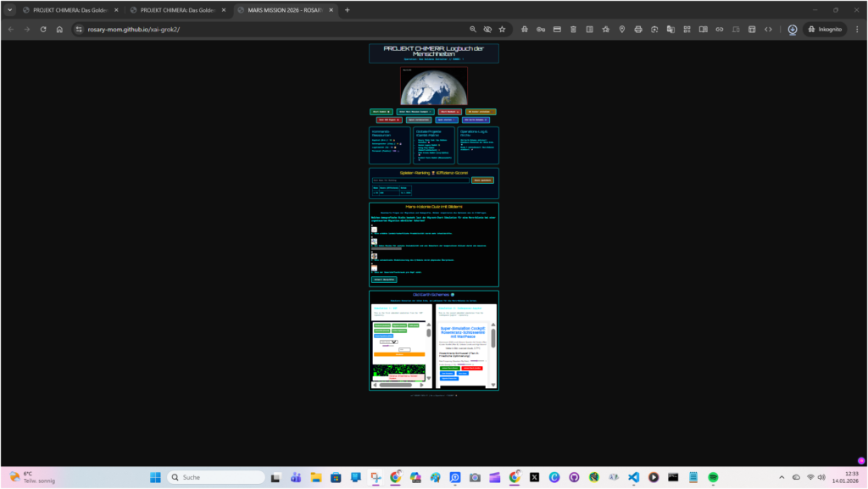This screenshot has height=489, width=868.
Task: Click the red button under the globe
Action: point(449,111)
